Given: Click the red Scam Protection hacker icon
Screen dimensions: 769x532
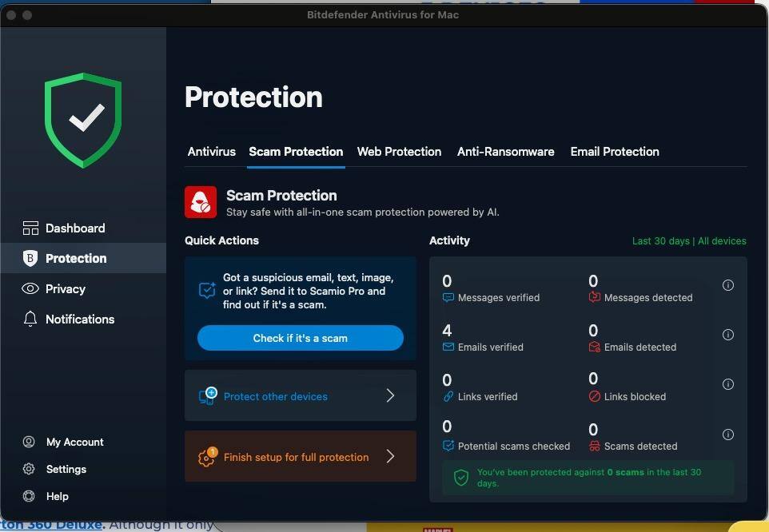Looking at the screenshot, I should tap(201, 203).
